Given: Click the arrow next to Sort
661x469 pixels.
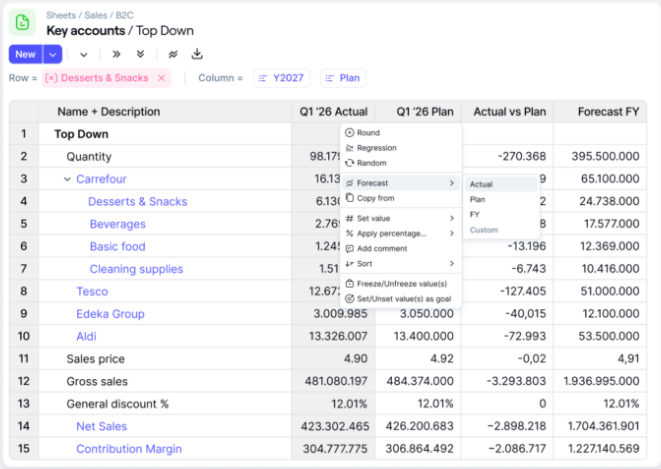Looking at the screenshot, I should (452, 264).
